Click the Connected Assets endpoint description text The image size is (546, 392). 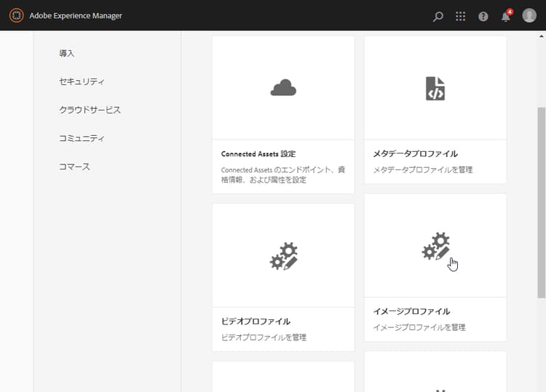tap(283, 175)
